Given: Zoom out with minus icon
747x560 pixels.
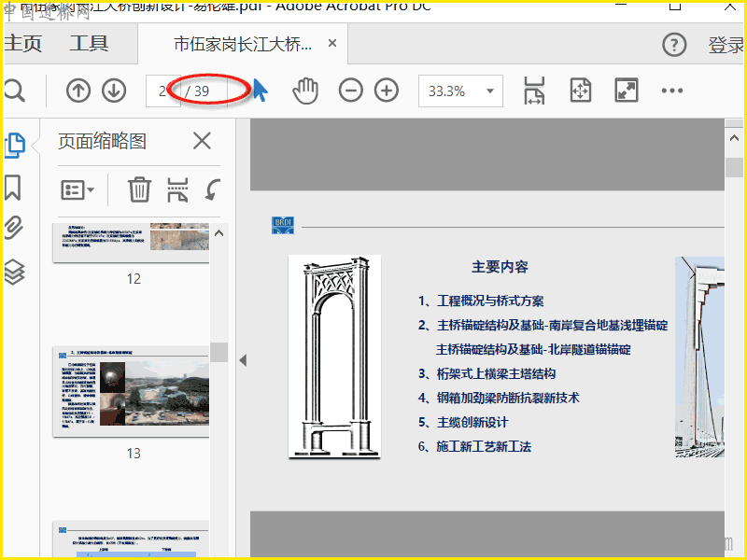Looking at the screenshot, I should [x=351, y=91].
